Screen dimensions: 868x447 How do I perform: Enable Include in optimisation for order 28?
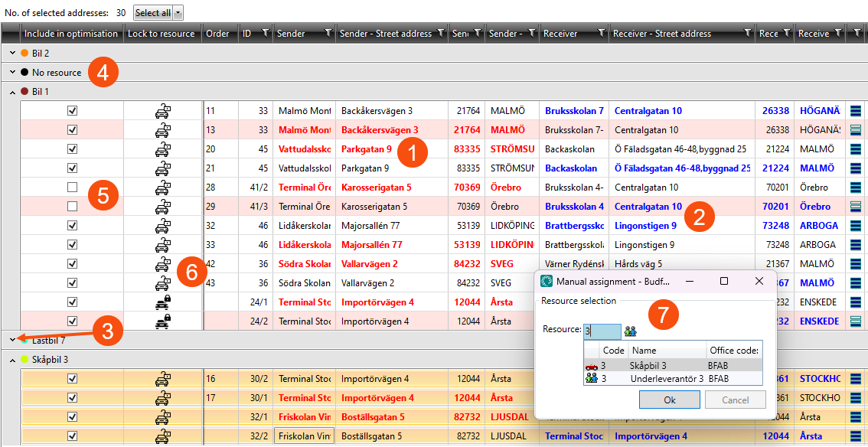click(x=73, y=188)
